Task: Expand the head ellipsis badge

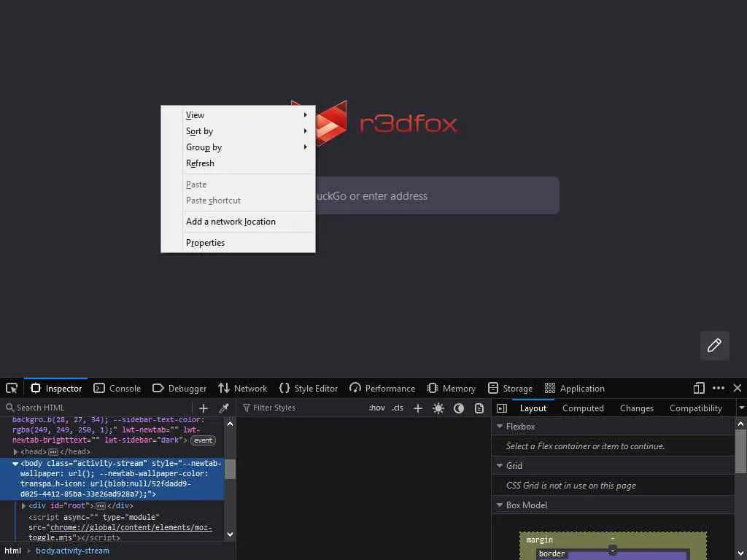Action: [53, 452]
